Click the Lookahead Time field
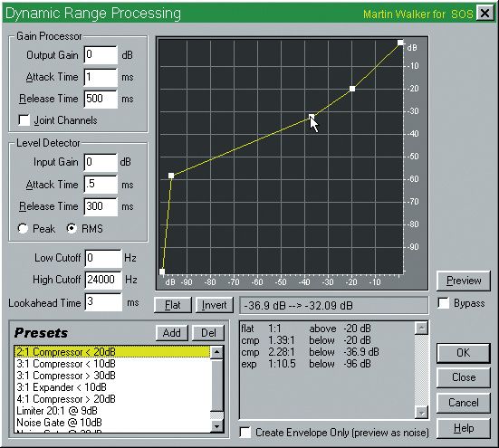This screenshot has height=448, width=499. 103,302
